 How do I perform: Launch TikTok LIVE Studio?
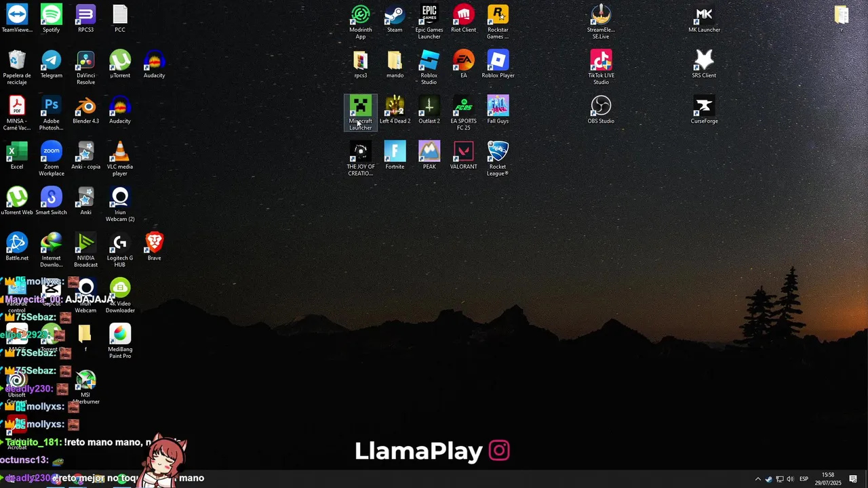point(601,68)
